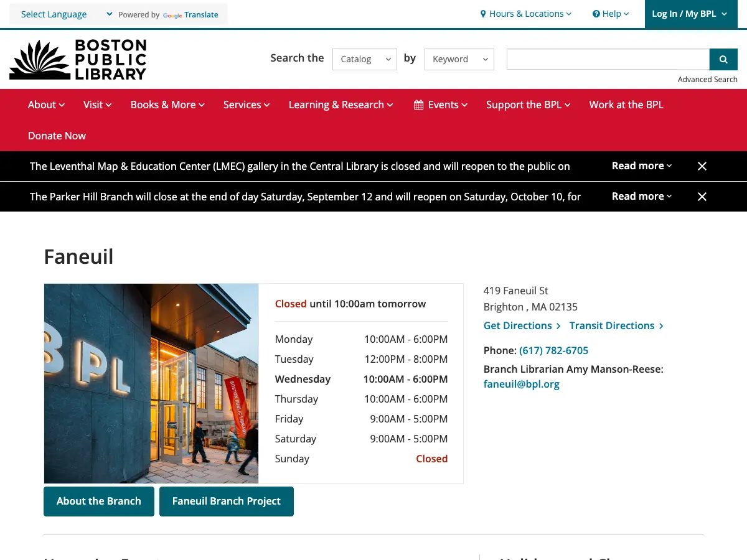Screen dimensions: 747x560
Task: Open the Transit Directions link
Action: click(616, 325)
